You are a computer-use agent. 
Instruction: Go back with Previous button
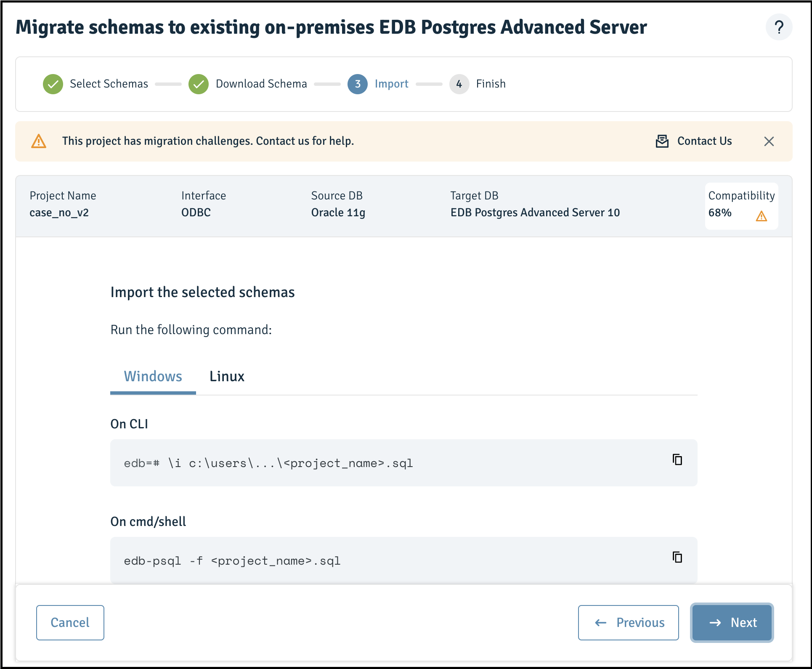pos(629,623)
